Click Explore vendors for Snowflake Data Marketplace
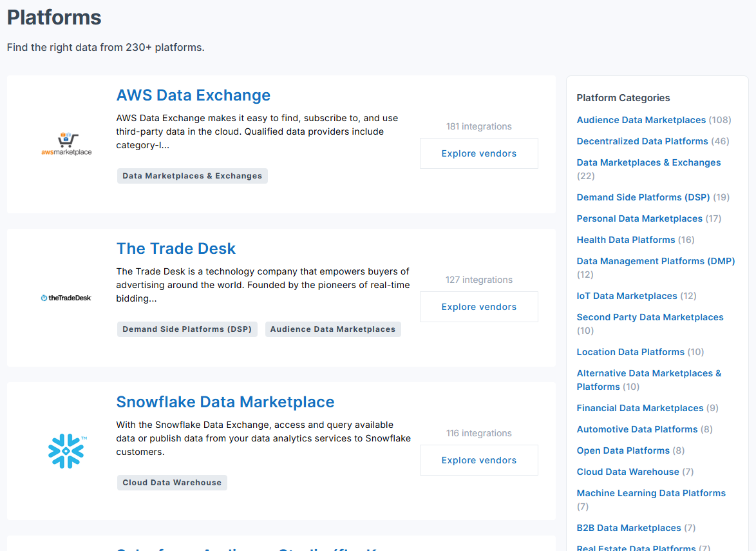The image size is (756, 551). (478, 460)
